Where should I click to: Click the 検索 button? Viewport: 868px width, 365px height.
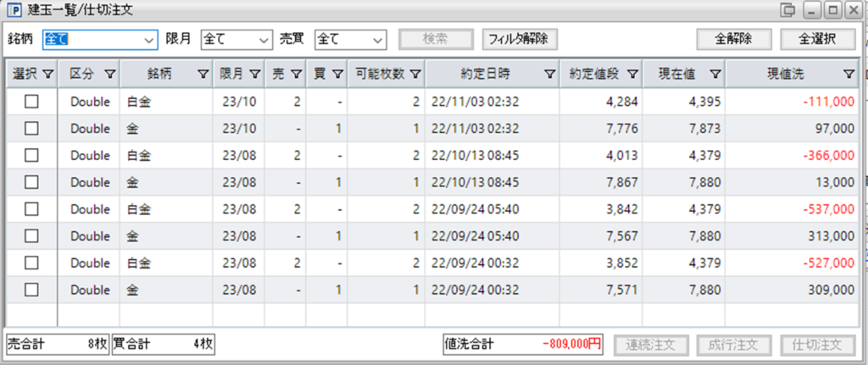pos(437,39)
